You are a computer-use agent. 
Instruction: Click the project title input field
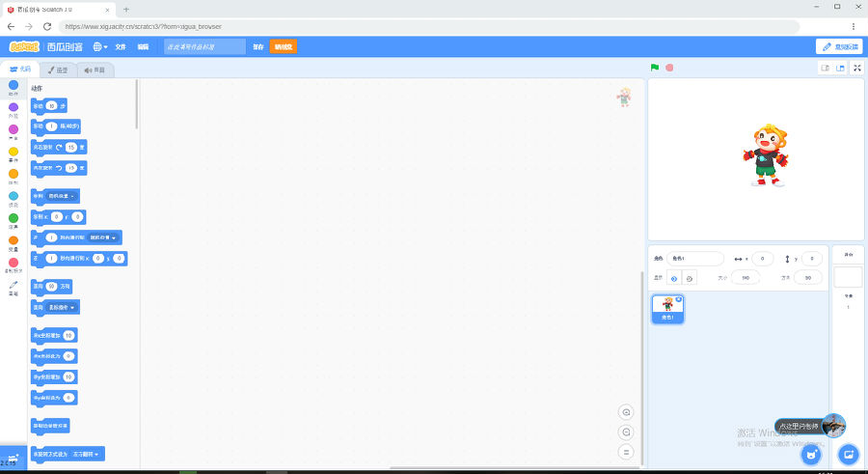click(204, 46)
